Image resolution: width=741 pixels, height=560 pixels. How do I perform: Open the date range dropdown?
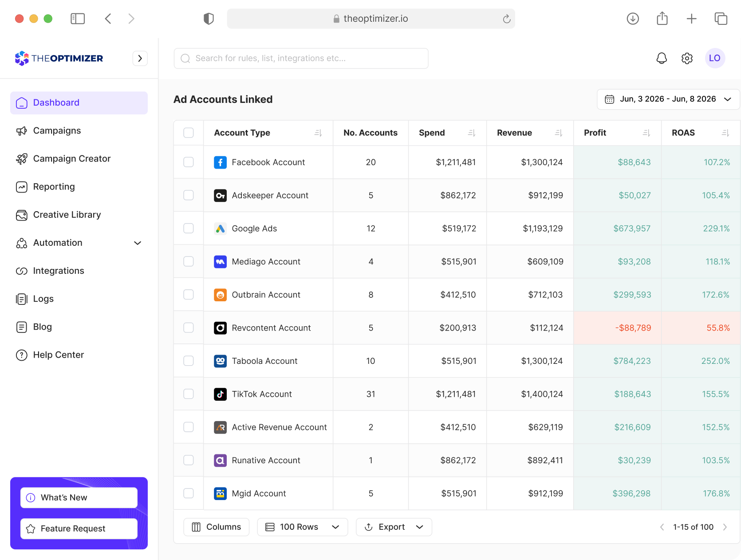coord(668,99)
